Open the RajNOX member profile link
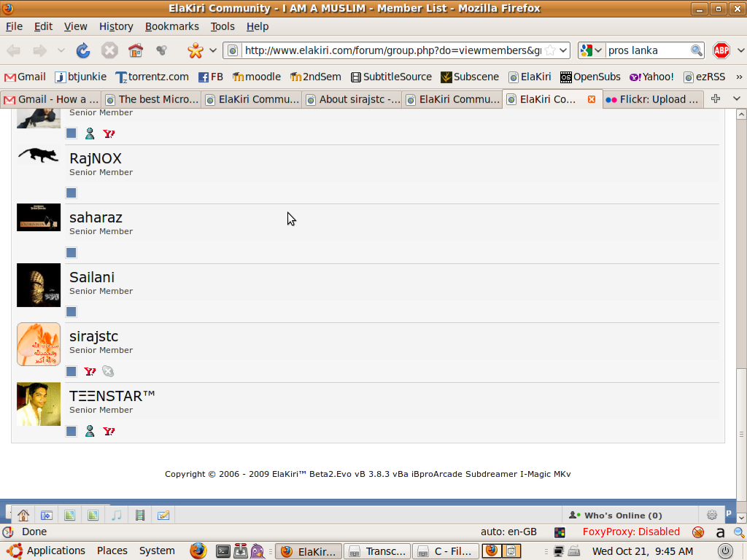The height and width of the screenshot is (560, 747). [96, 158]
